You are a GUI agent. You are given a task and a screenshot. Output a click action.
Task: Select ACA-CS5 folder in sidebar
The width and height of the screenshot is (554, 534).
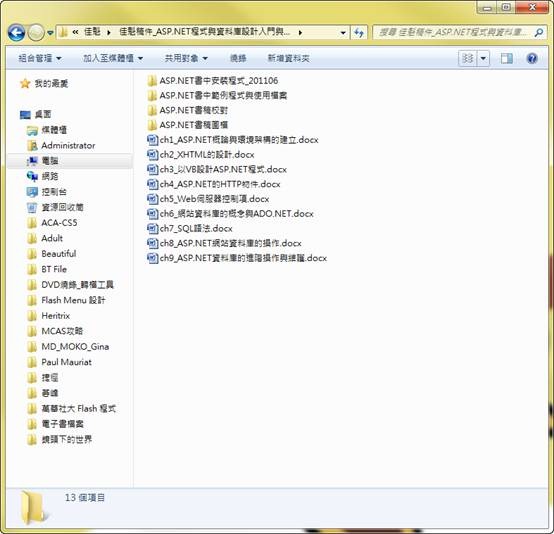pyautogui.click(x=52, y=223)
